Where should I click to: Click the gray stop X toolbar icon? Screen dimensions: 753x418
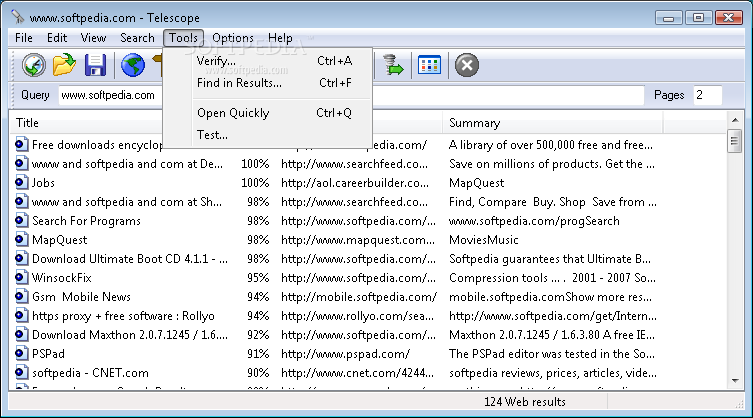[467, 65]
